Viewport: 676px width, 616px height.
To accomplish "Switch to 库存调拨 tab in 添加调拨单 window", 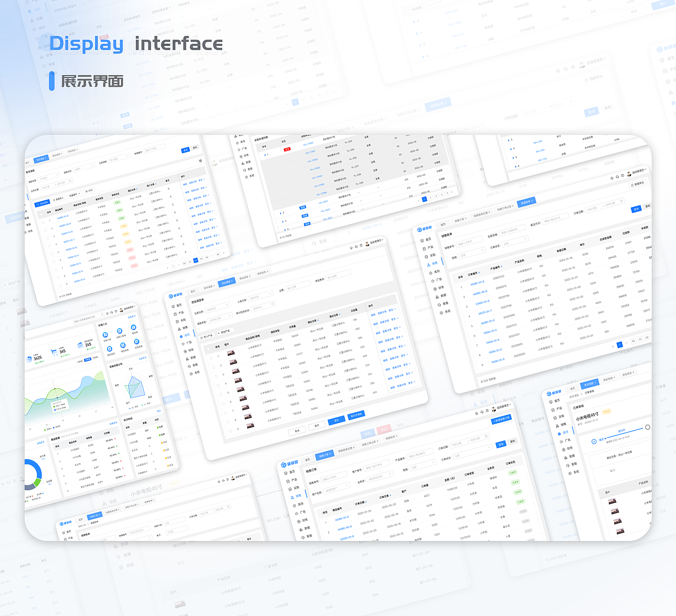I will tap(209, 287).
